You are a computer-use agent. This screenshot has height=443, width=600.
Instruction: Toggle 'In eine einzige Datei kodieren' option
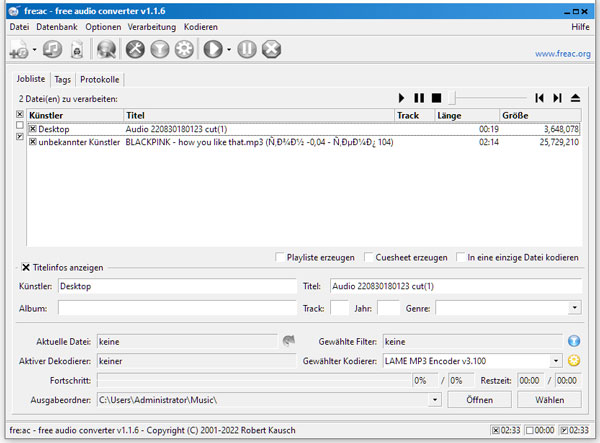coord(461,257)
